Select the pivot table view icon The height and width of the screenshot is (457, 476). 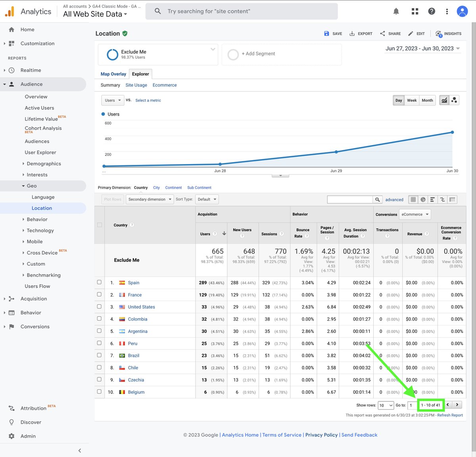pos(452,199)
